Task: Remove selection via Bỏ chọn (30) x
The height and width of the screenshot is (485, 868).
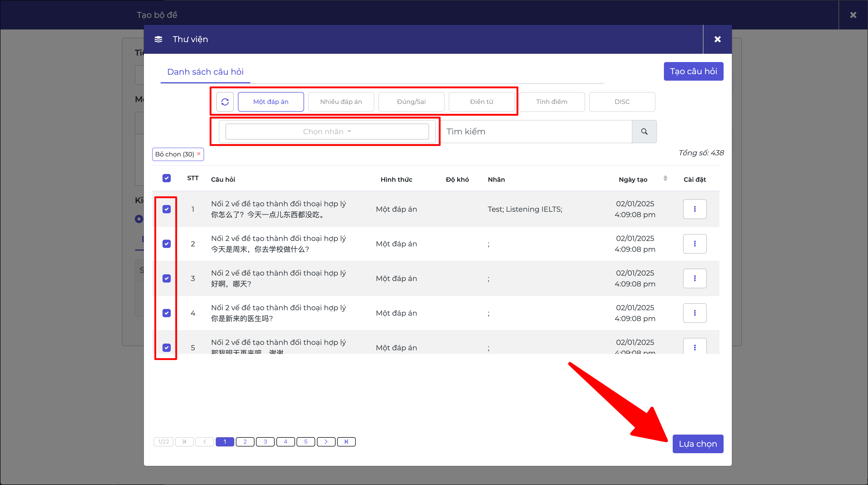Action: [199, 154]
